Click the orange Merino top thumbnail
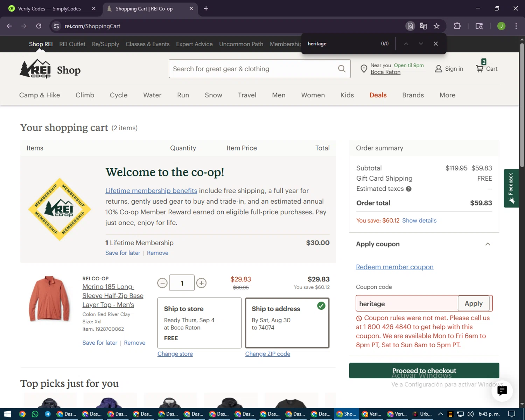The width and height of the screenshot is (525, 420). click(50, 299)
